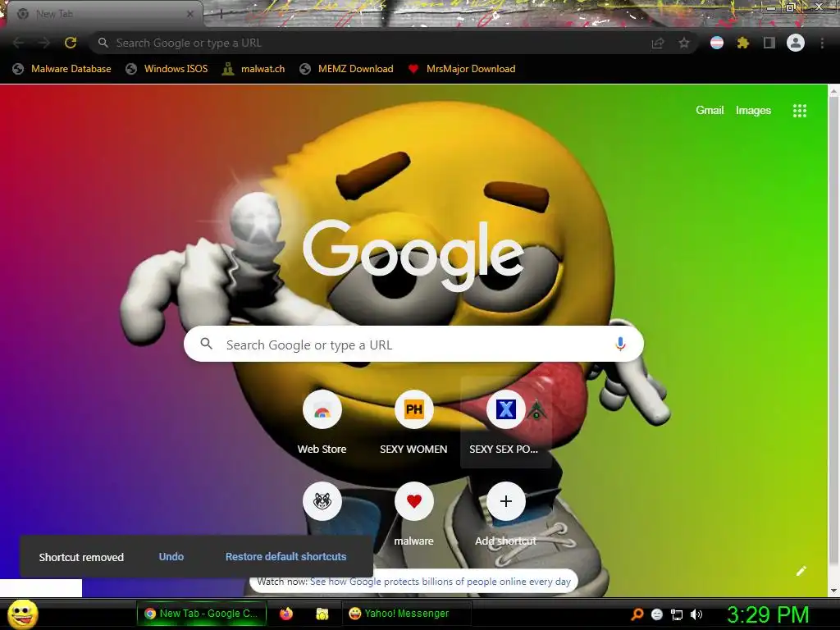Screen dimensions: 840x630
Task: Open the Windows ISOS bookmark
Action: point(167,69)
